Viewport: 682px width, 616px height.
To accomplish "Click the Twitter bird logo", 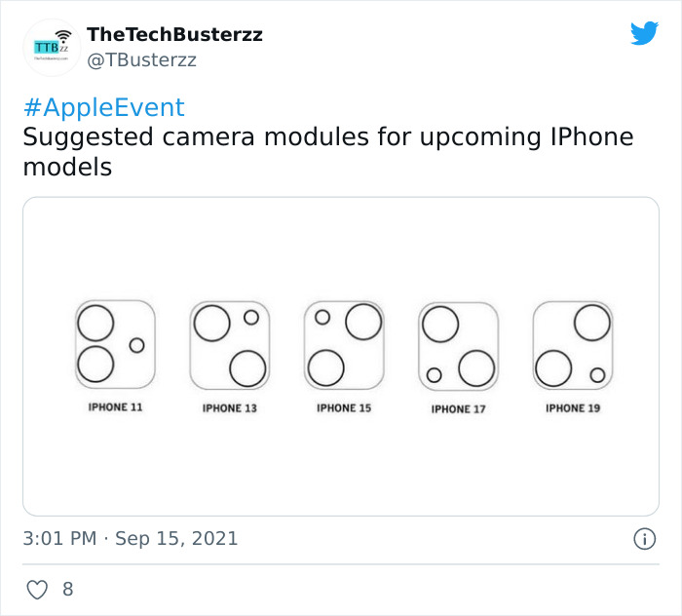I will tap(644, 34).
